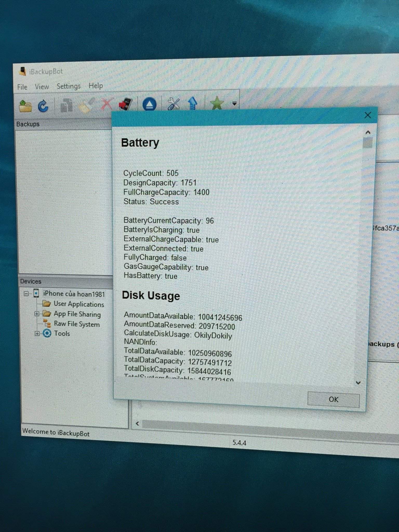399x532 pixels.
Task: Click the eject device toolbar icon
Action: pos(150,105)
